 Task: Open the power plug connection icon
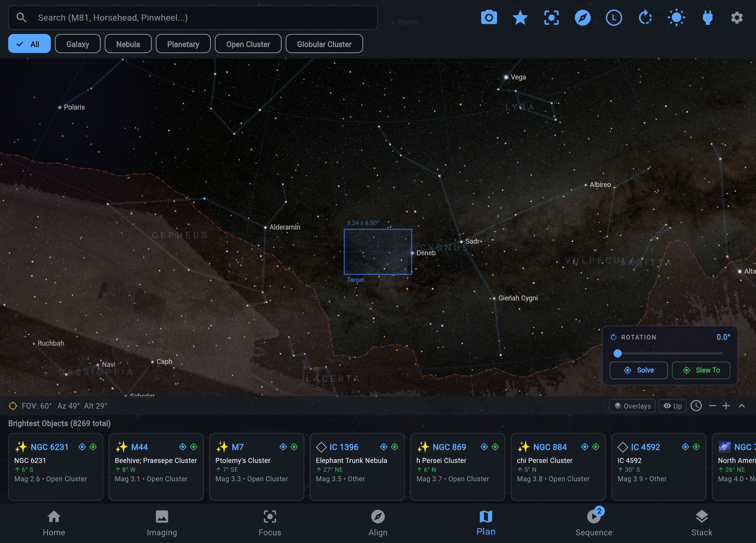tap(707, 17)
